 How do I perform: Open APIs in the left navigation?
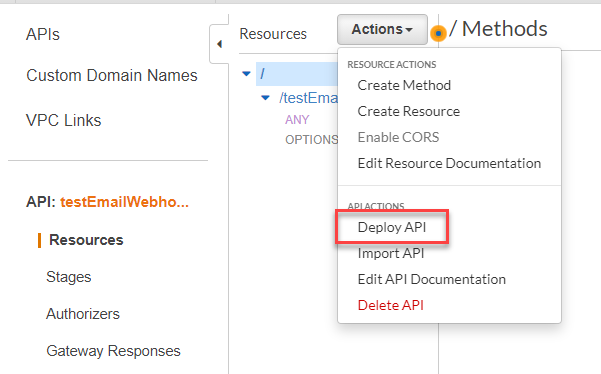coord(43,34)
